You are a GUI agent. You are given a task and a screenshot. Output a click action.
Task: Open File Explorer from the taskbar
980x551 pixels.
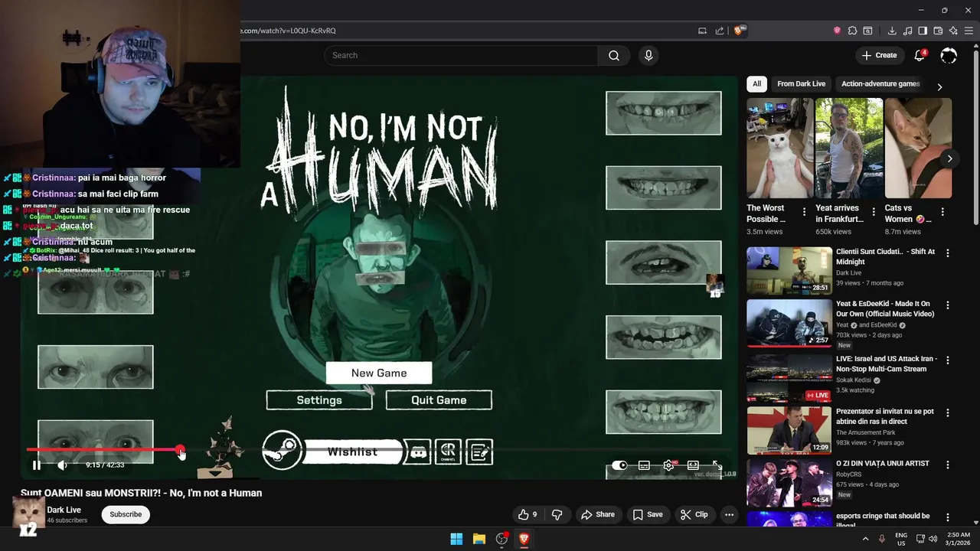point(479,539)
